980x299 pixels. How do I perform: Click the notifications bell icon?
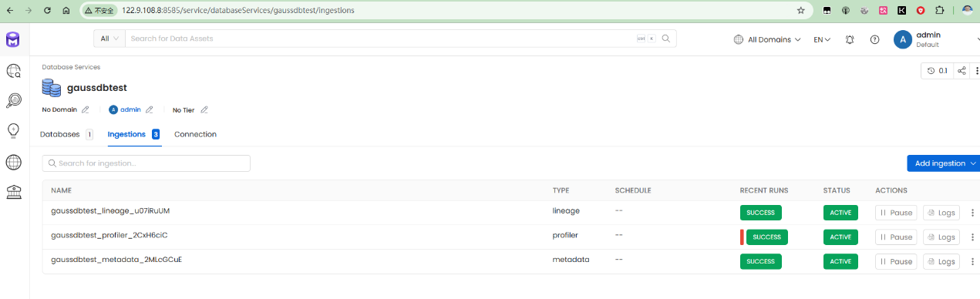click(x=850, y=39)
